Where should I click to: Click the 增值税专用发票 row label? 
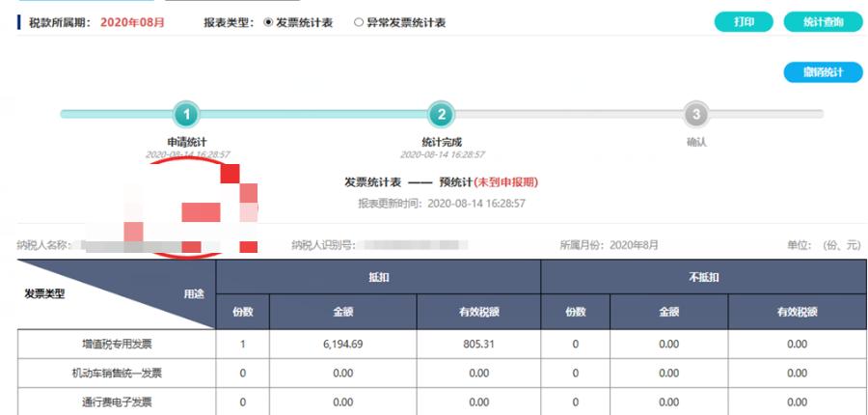pyautogui.click(x=117, y=345)
